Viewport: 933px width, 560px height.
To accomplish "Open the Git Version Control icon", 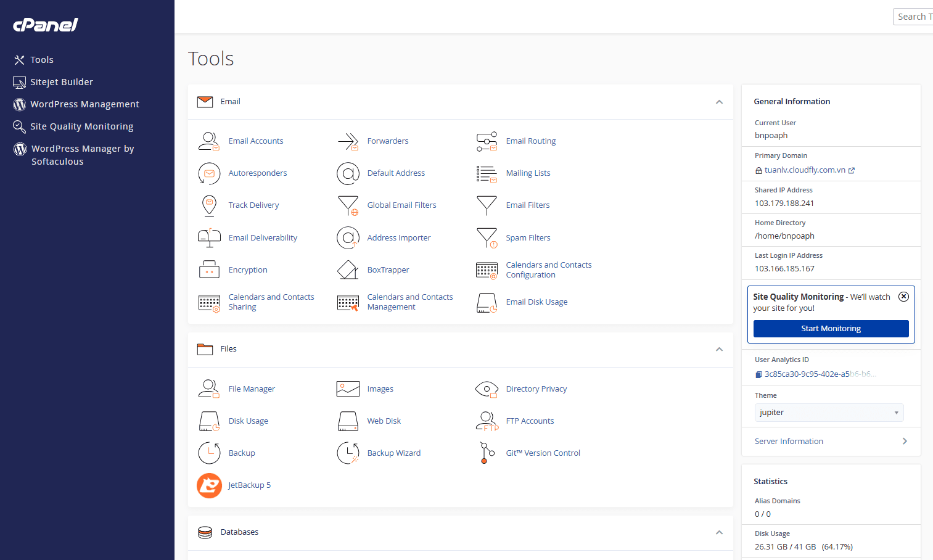I will click(x=487, y=453).
